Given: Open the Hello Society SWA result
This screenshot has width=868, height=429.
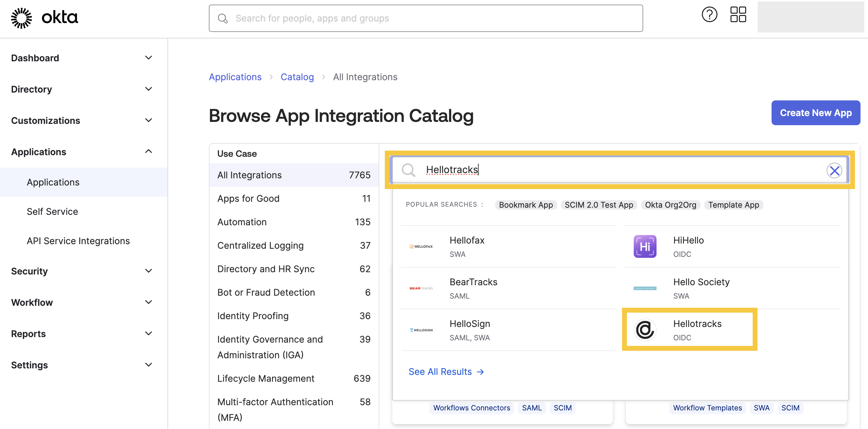Looking at the screenshot, I should (732, 288).
